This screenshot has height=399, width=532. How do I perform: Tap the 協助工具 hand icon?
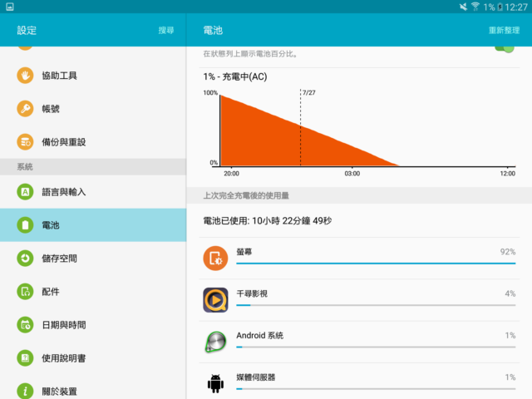(25, 76)
